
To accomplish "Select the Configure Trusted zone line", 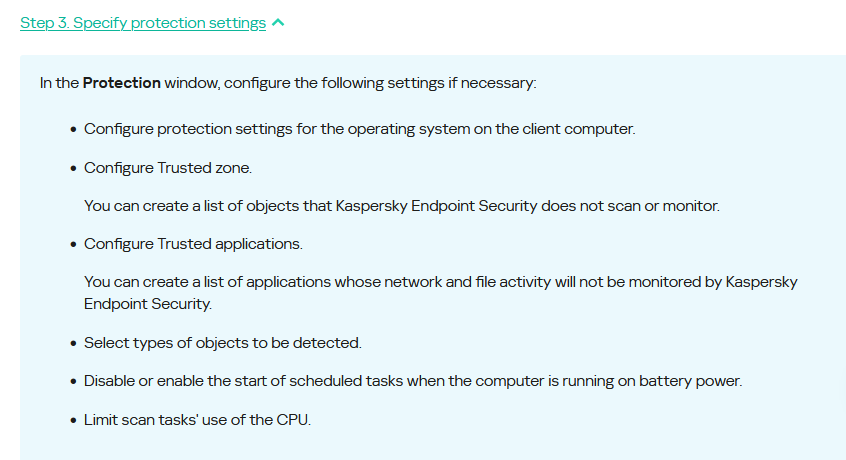I will tap(174, 167).
